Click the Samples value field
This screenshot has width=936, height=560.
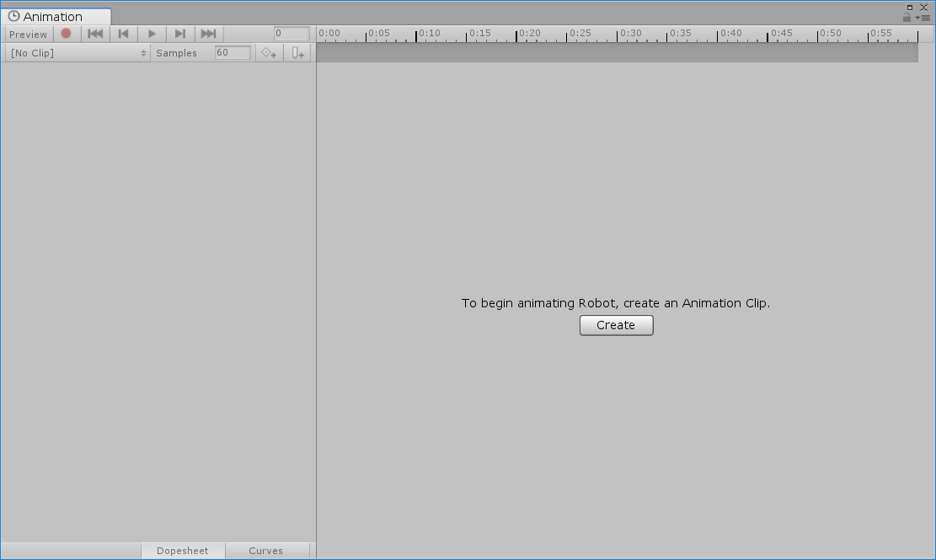pyautogui.click(x=233, y=53)
